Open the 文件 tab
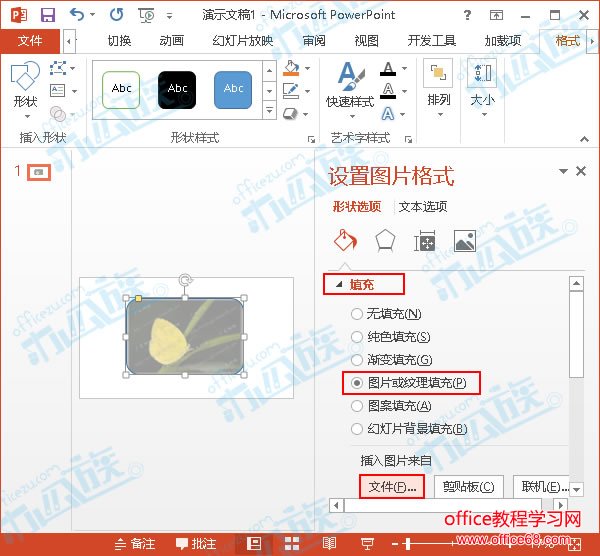 coord(30,41)
